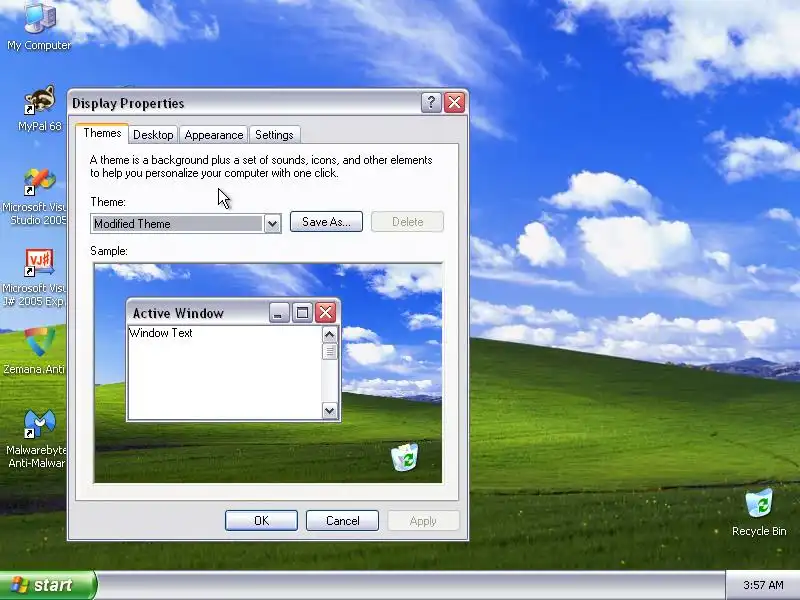Viewport: 800px width, 600px height.
Task: Click the sample Active Window close button
Action: pos(326,312)
